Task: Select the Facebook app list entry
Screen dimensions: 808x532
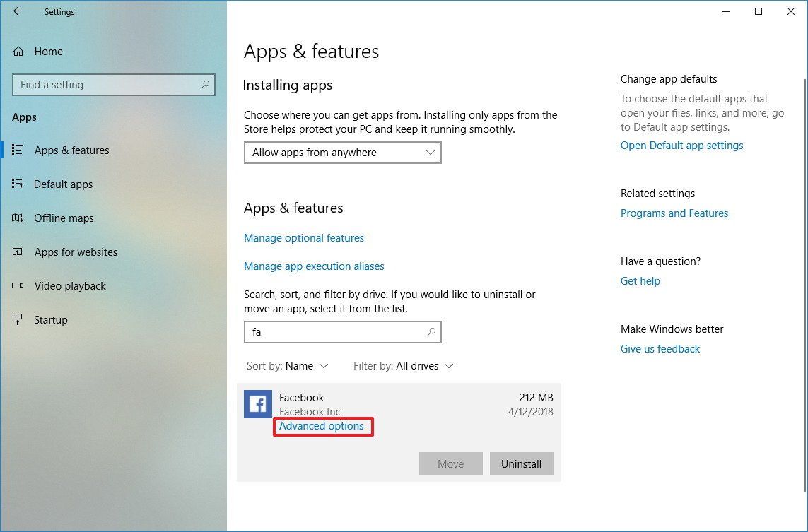Action: coord(302,397)
